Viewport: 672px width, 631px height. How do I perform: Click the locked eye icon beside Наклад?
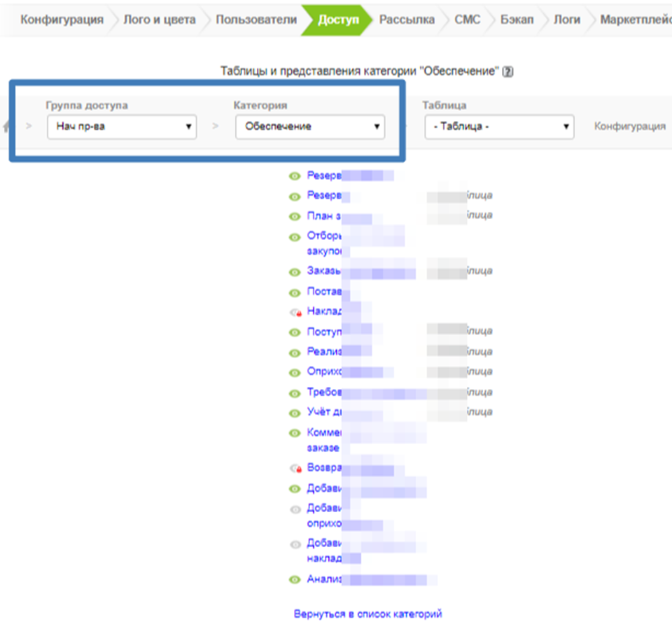295,312
